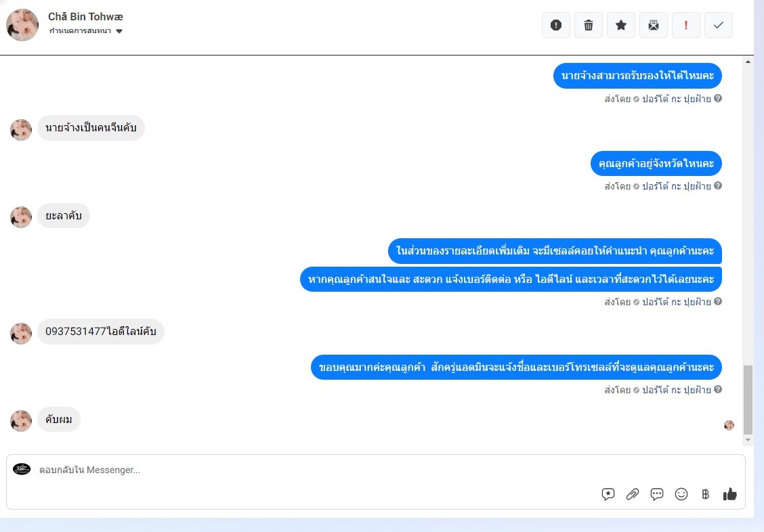
Task: Delete conversation using trash icon
Action: [x=589, y=25]
